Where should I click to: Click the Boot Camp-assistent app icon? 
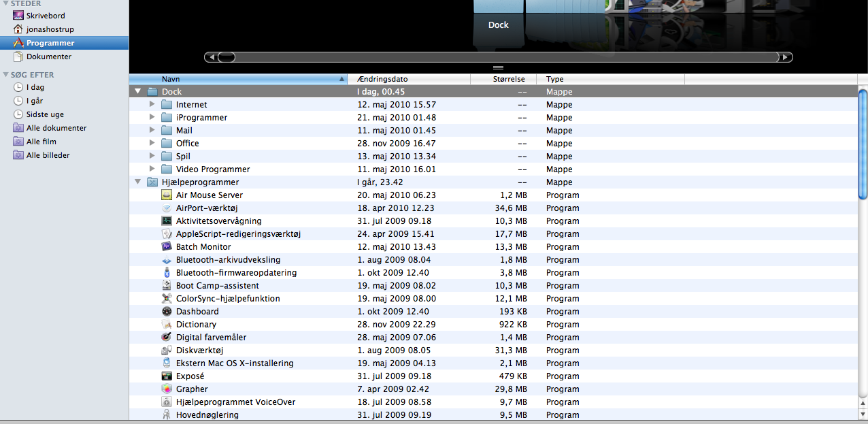(x=167, y=286)
